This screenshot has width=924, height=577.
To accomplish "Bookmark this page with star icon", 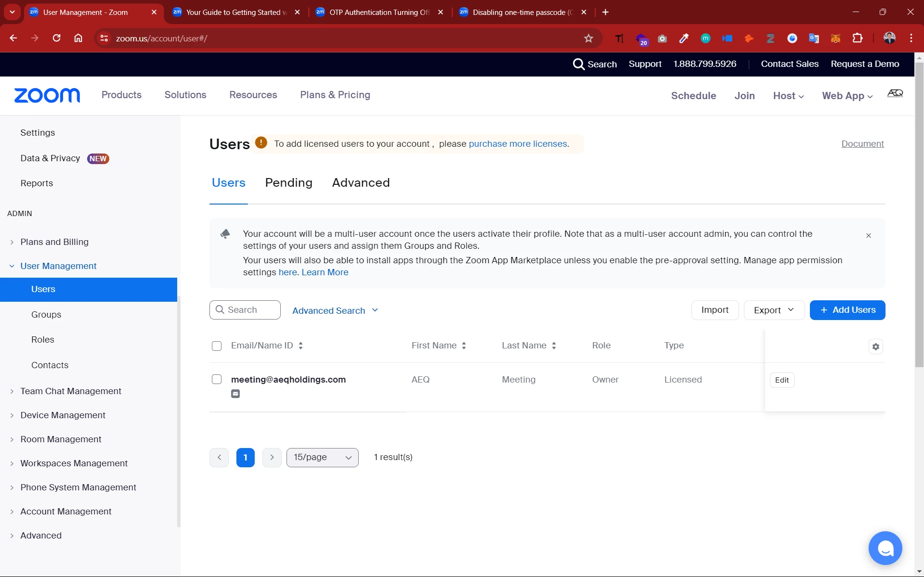I will tap(588, 38).
